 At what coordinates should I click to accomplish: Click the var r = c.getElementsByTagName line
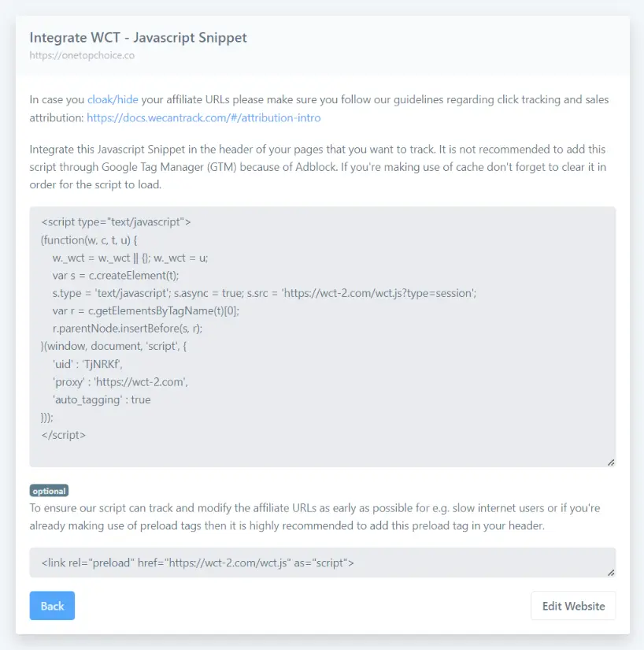(146, 310)
